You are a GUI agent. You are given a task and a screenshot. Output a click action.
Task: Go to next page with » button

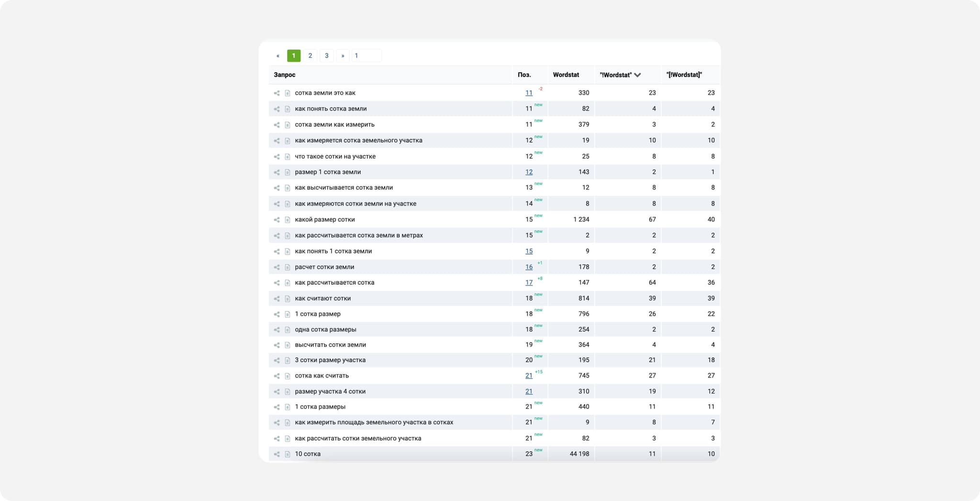[343, 56]
